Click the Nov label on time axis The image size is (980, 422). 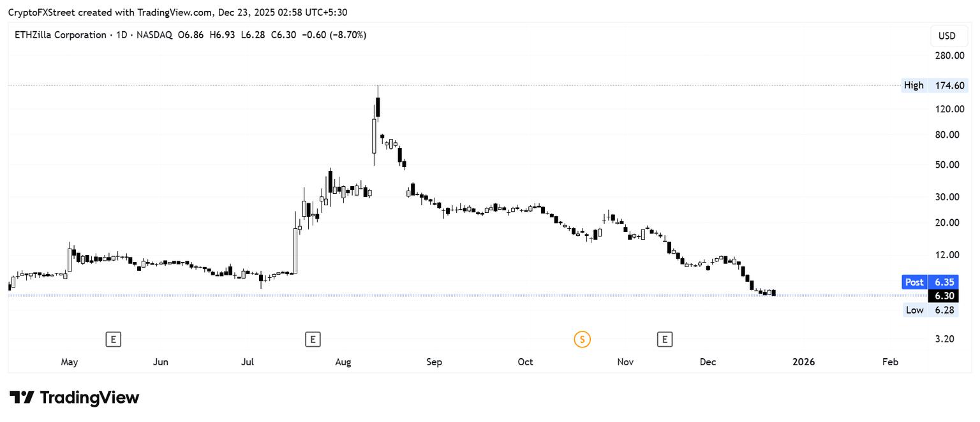625,362
